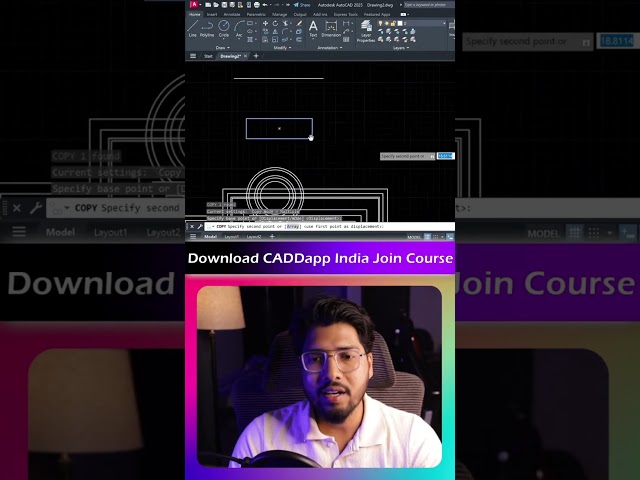Pick the Array tool in Modify
Image resolution: width=640 pixels, height=480 pixels.
click(x=285, y=39)
